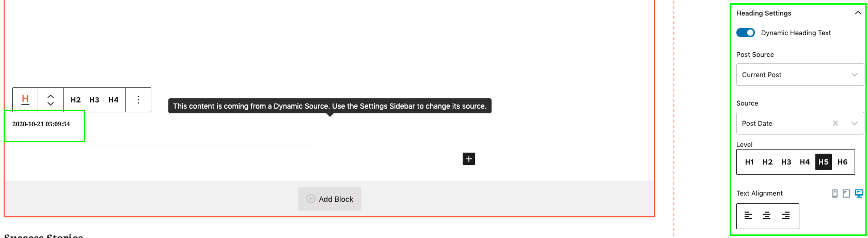Open the Source dropdown showing Post Date
The height and width of the screenshot is (238, 868).
pos(800,123)
